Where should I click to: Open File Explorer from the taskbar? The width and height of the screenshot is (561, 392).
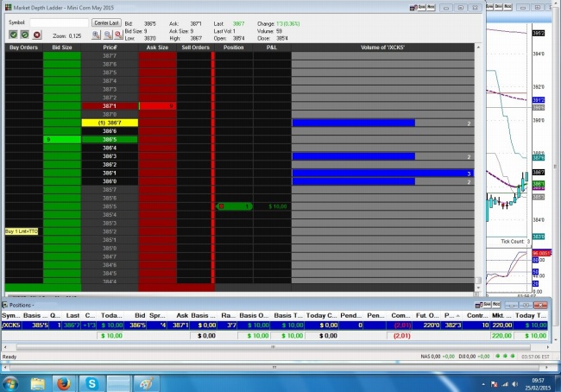(x=38, y=383)
